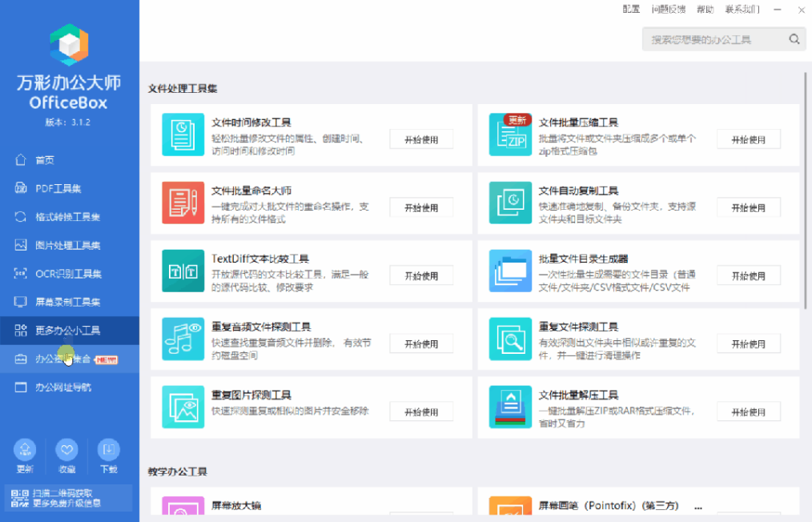812x522 pixels.
Task: Click the 教学办公工具 section heading
Action: point(177,472)
